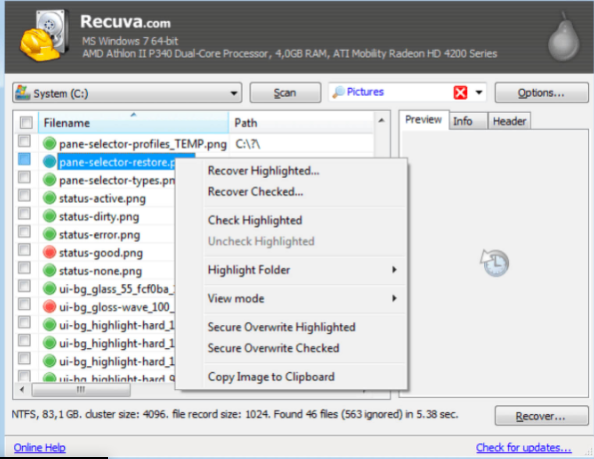Choose Copy Image to Clipboard
The image size is (594, 459).
[x=271, y=377]
